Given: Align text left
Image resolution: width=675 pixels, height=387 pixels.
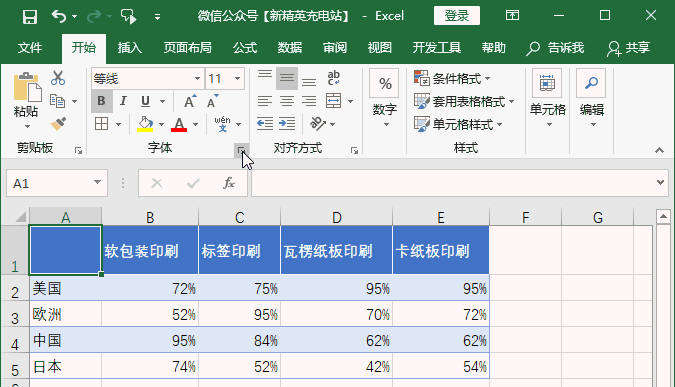Looking at the screenshot, I should (x=265, y=102).
